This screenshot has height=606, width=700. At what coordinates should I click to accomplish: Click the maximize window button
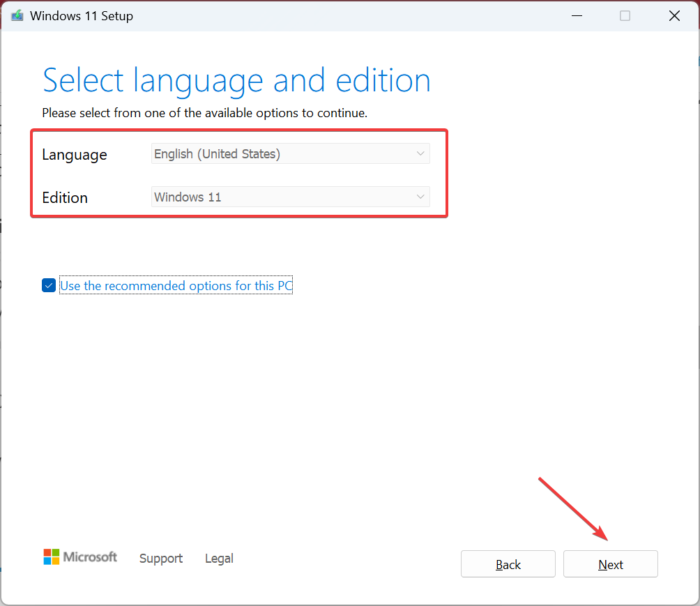pos(625,15)
